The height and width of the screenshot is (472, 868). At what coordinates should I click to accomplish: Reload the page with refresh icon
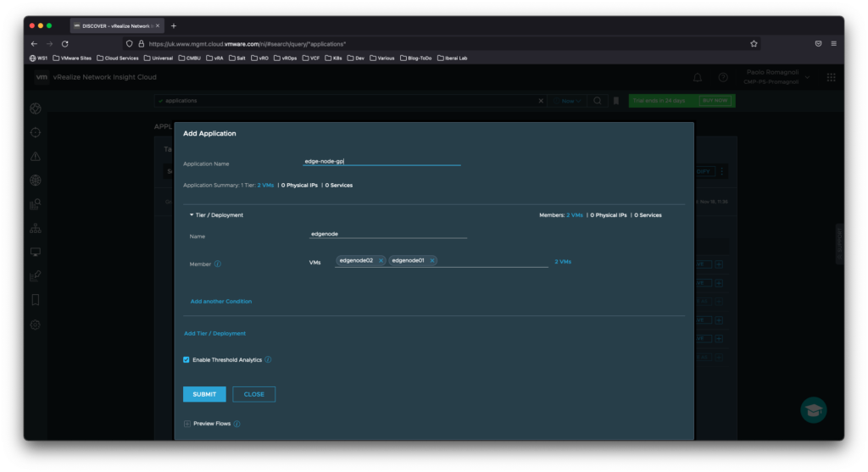tap(65, 44)
